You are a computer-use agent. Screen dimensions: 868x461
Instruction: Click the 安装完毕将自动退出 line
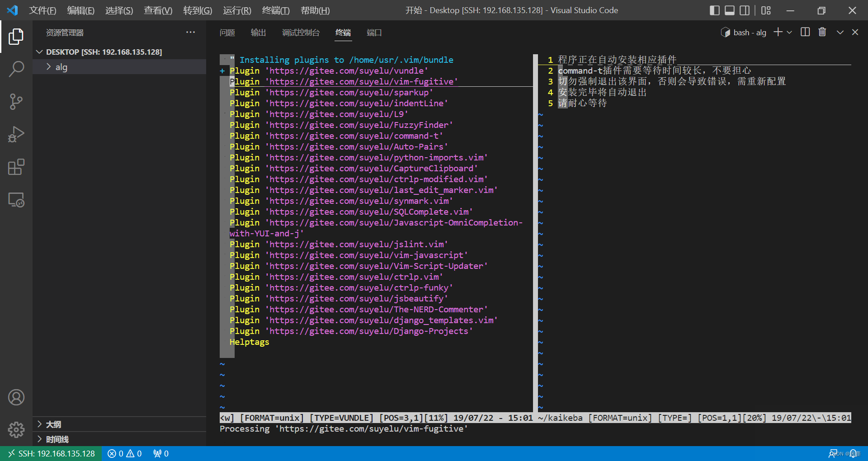(602, 92)
